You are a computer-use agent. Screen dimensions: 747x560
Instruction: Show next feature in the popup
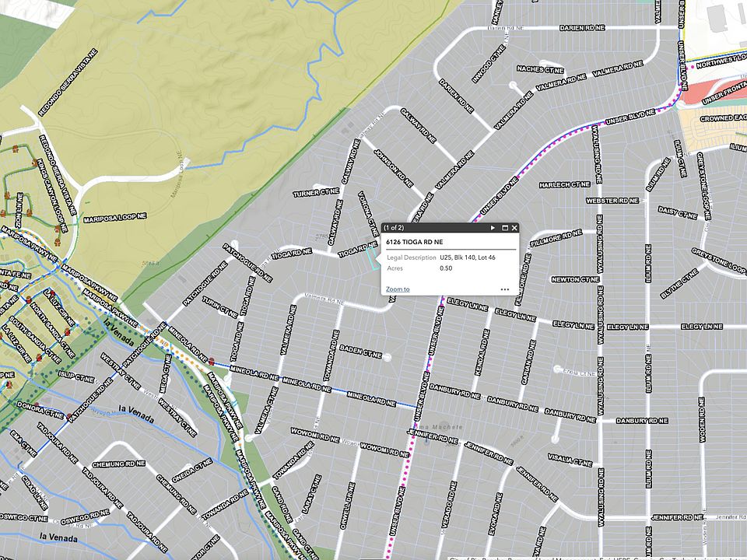(493, 228)
